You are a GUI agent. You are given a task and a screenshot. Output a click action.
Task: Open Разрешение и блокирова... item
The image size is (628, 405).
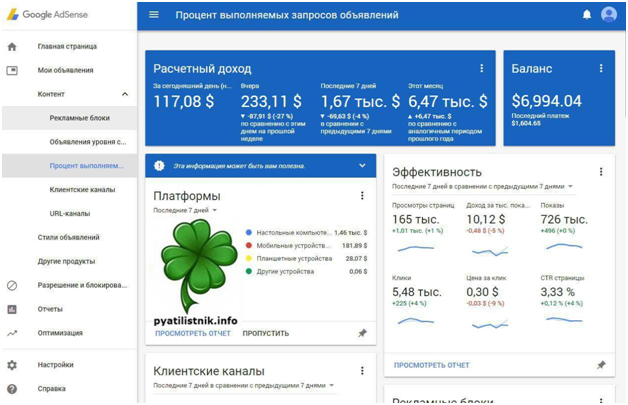click(82, 285)
